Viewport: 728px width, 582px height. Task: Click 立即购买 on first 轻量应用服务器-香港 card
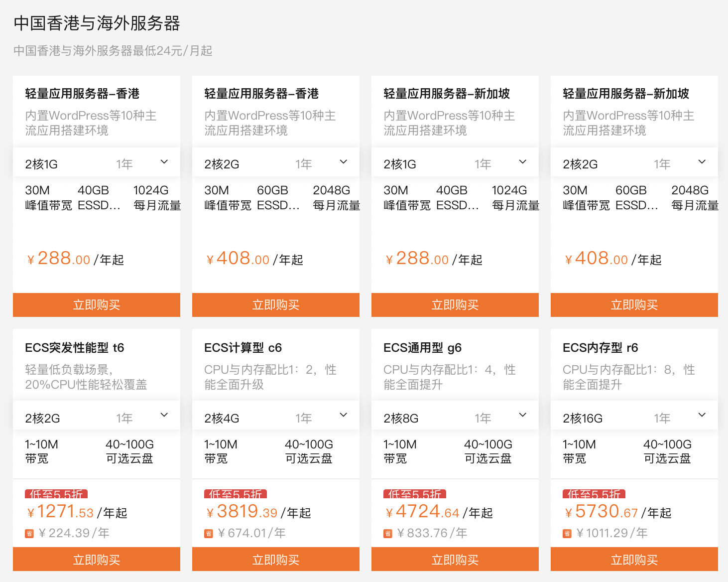pos(96,305)
